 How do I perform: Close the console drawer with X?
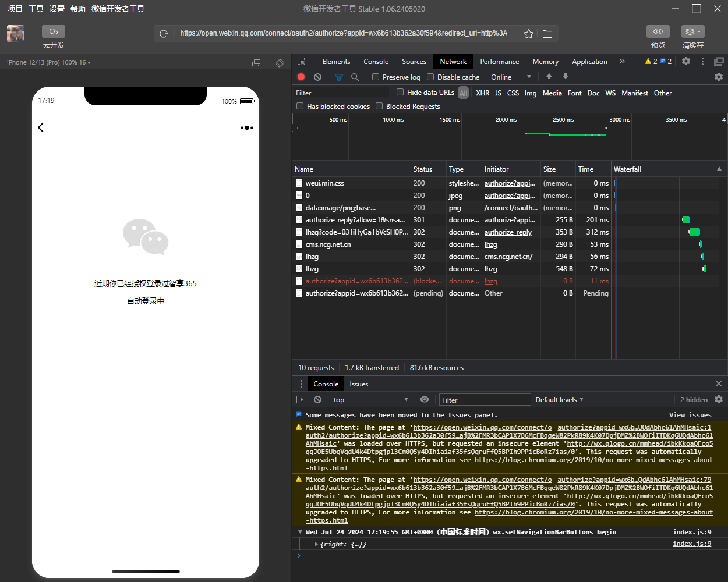tap(719, 384)
